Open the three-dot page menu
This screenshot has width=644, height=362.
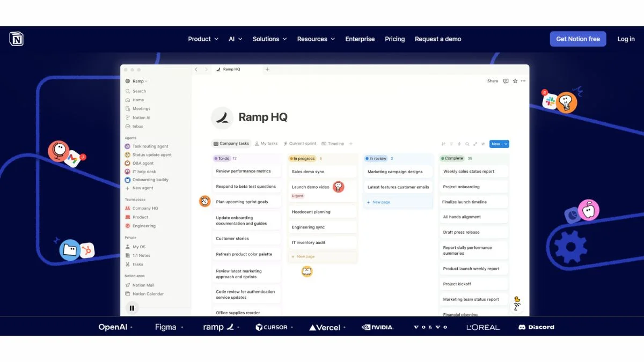523,81
